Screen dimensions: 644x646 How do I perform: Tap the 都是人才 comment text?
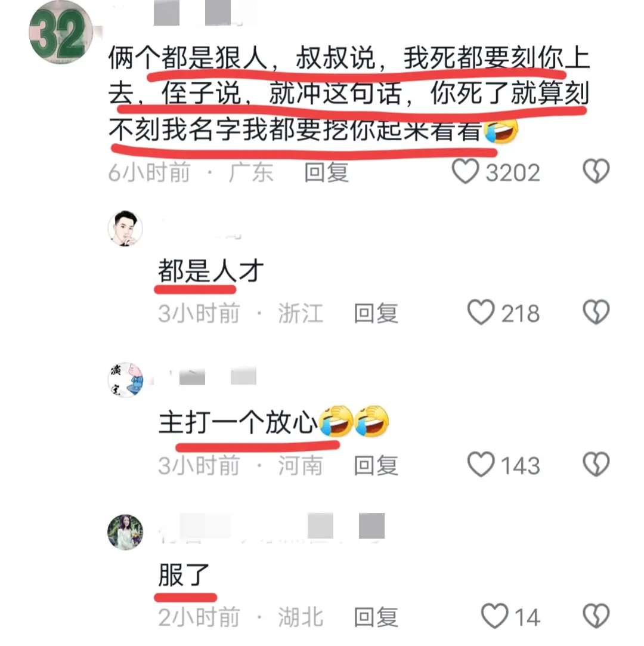[210, 271]
